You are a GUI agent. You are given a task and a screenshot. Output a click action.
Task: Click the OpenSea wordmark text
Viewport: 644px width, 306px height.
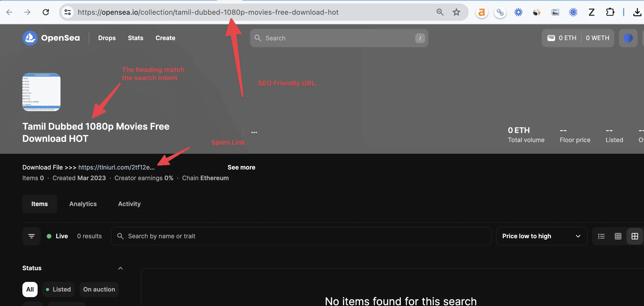60,38
